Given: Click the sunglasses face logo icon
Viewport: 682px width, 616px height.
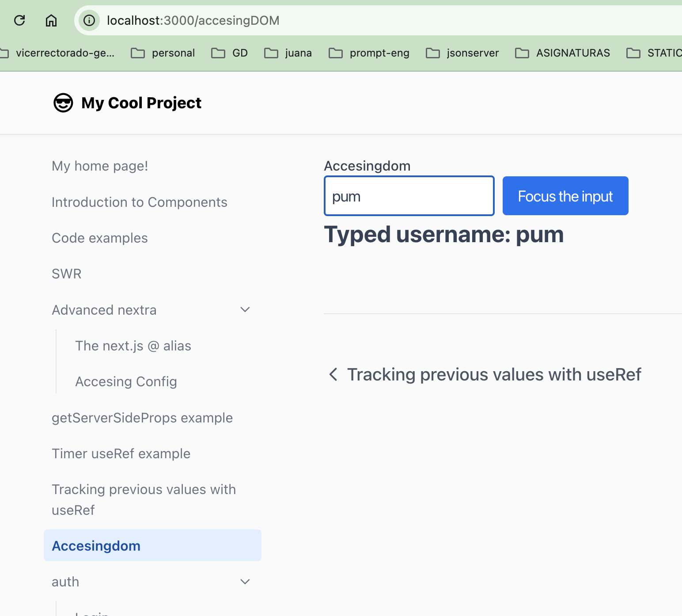Looking at the screenshot, I should (63, 103).
